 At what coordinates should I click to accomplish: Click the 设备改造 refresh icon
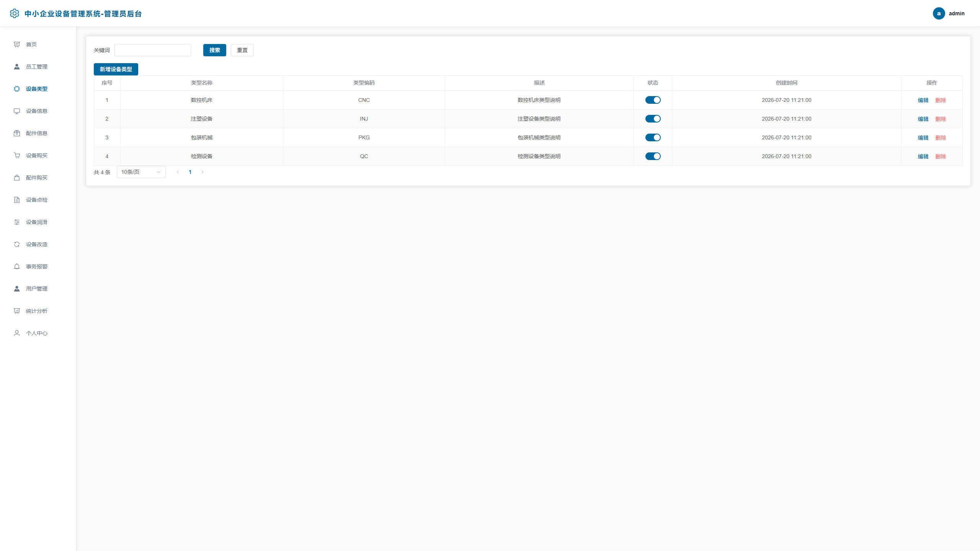click(x=17, y=244)
